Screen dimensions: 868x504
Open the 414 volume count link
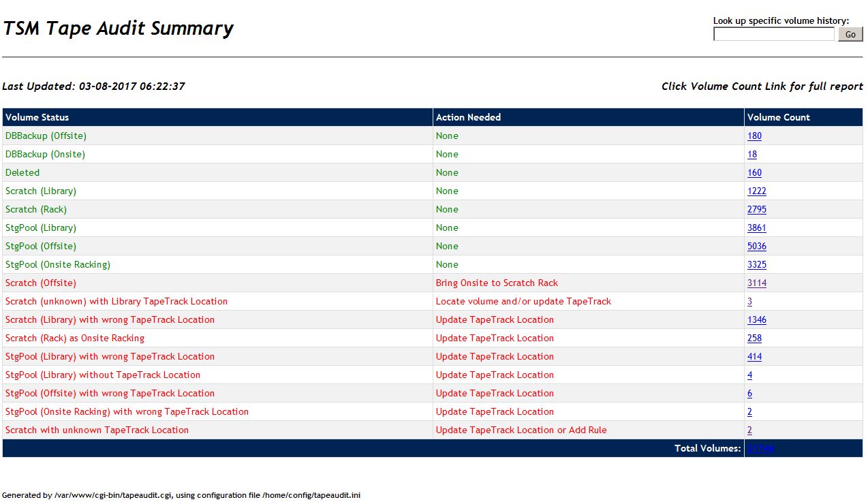point(754,357)
